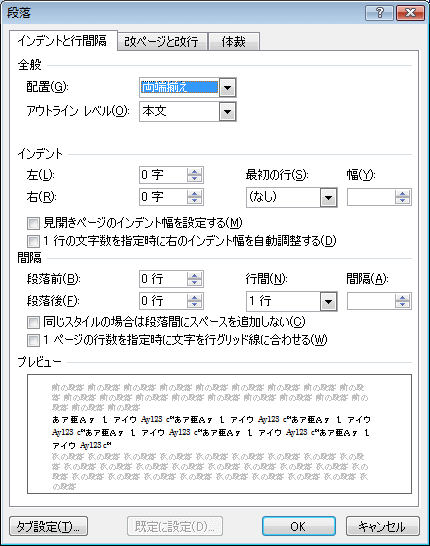This screenshot has height=546, width=430.
Task: Switch to the 改ページと改行 tab
Action: pos(162,42)
